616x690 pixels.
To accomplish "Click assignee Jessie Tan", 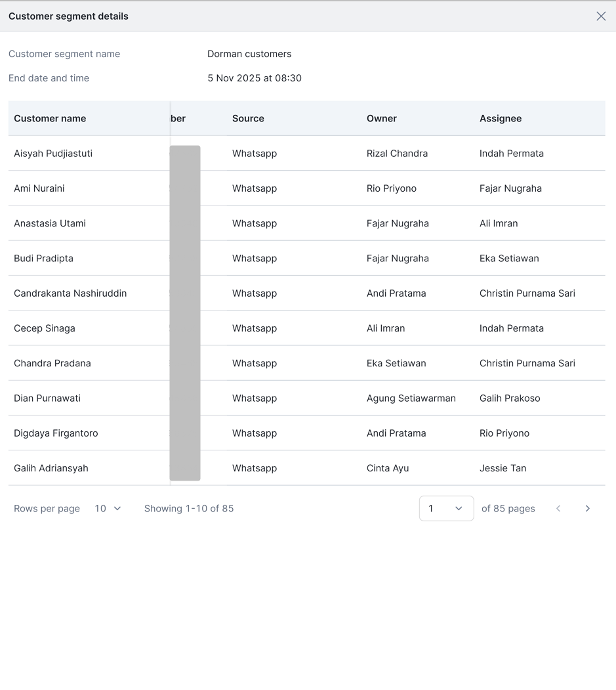I will coord(503,468).
